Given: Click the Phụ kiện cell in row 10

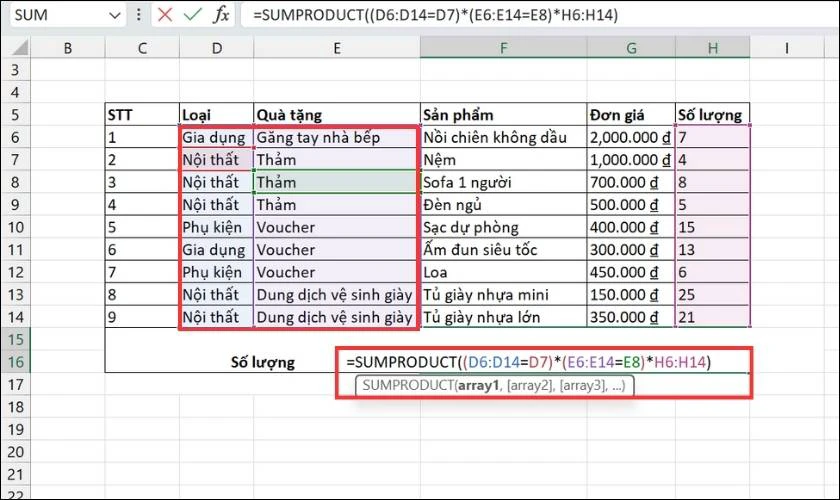Looking at the screenshot, I should coord(216,227).
